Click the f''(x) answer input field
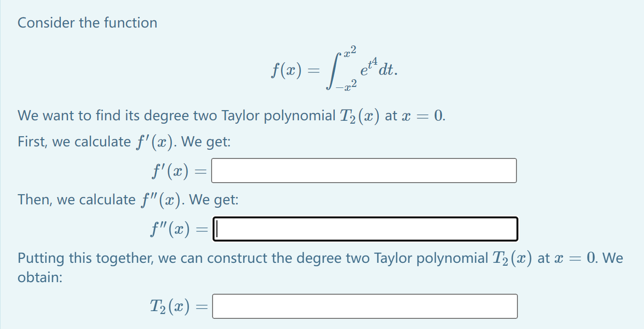Screen dimensions: 644x329 (x=365, y=229)
